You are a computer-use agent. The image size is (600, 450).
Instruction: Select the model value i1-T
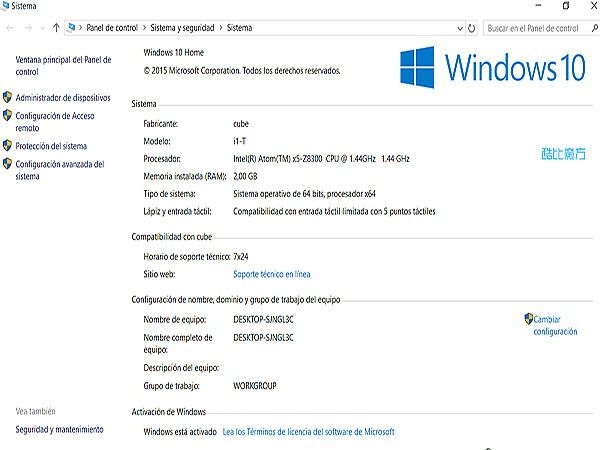(x=240, y=141)
